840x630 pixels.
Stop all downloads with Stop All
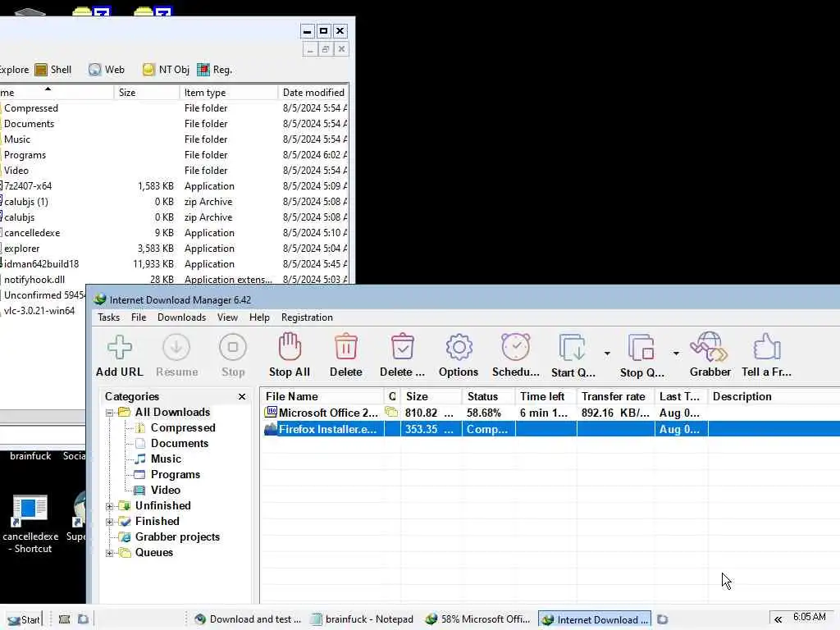(x=290, y=356)
